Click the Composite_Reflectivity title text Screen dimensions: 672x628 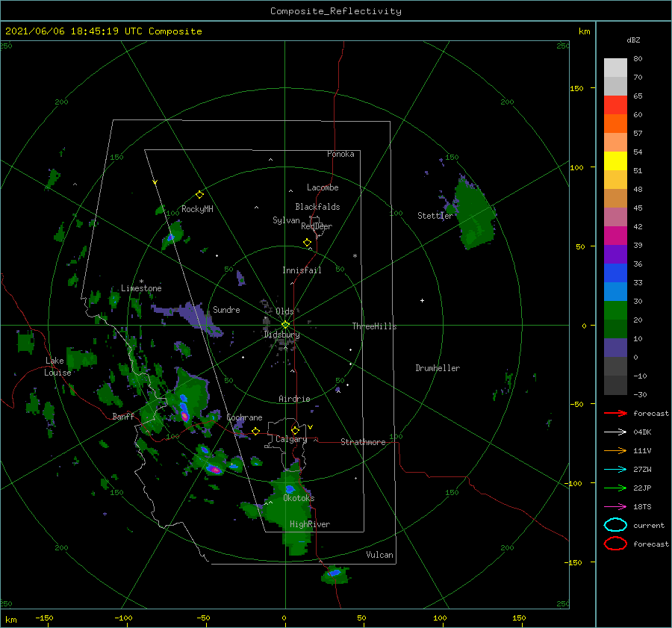coord(335,11)
